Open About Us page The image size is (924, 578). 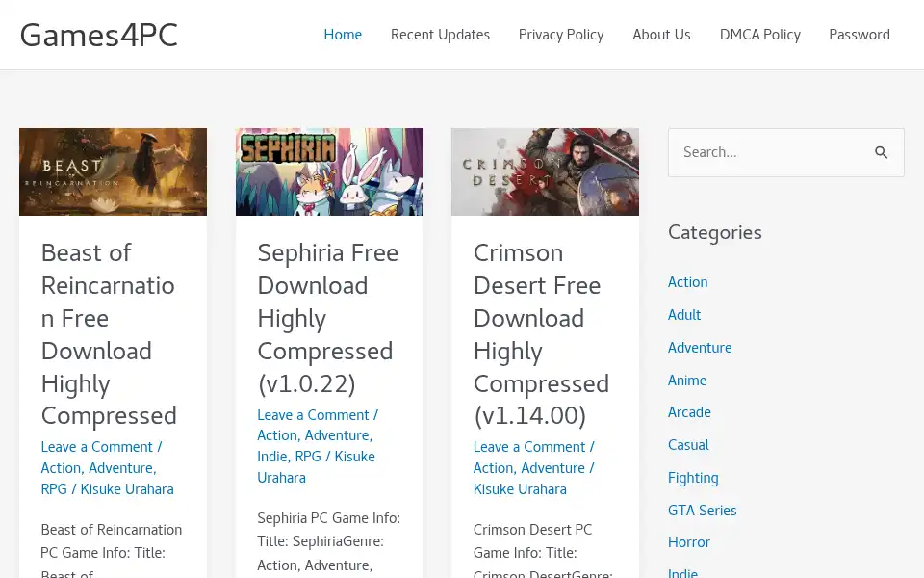point(662,35)
